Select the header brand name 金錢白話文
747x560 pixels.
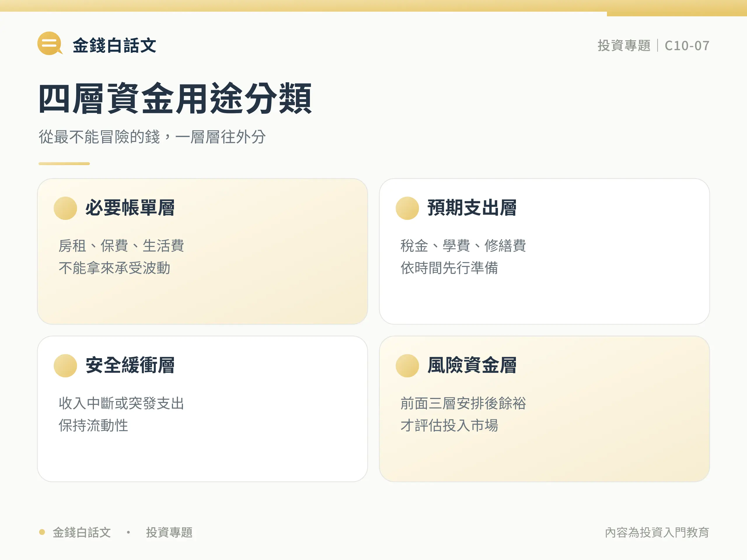click(x=114, y=45)
